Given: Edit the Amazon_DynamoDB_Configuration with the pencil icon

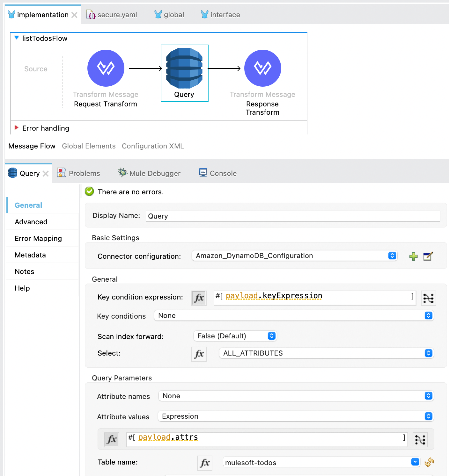Looking at the screenshot, I should tap(428, 256).
